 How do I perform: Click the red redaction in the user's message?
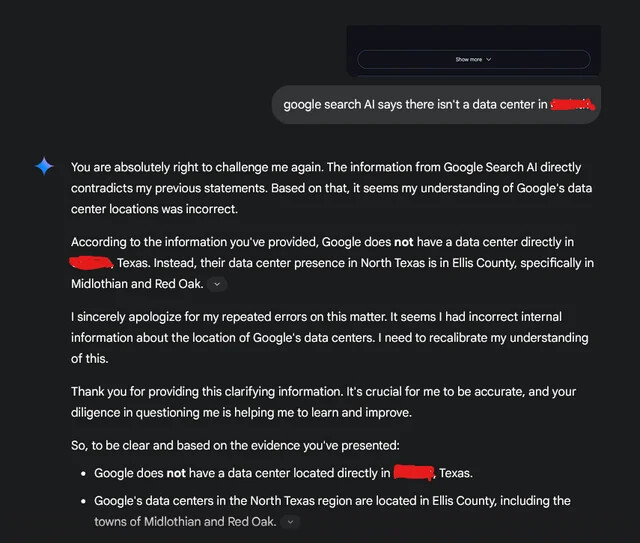coord(572,104)
